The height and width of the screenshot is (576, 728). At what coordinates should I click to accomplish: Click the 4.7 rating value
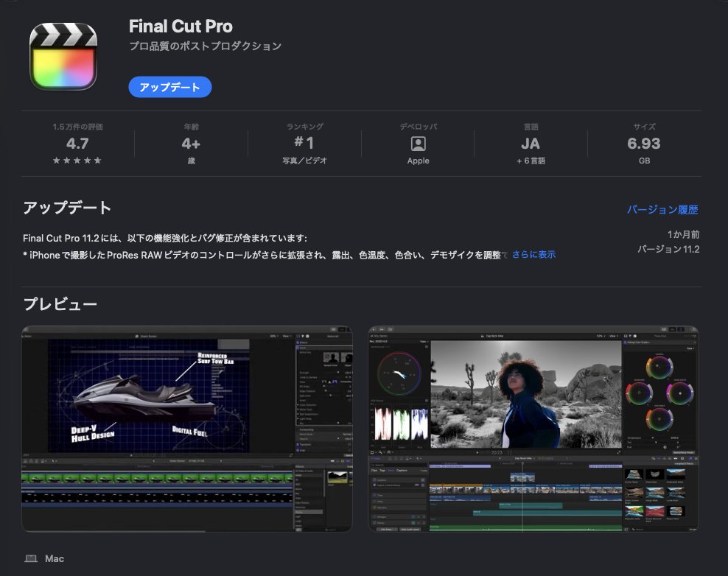[x=77, y=144]
